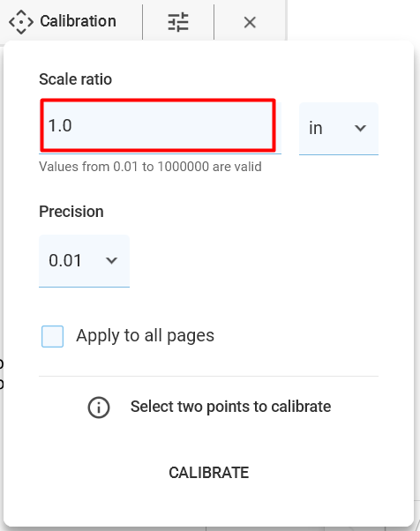The image size is (420, 531).
Task: Place the cursor on the 1.0 value text
Action: point(60,125)
